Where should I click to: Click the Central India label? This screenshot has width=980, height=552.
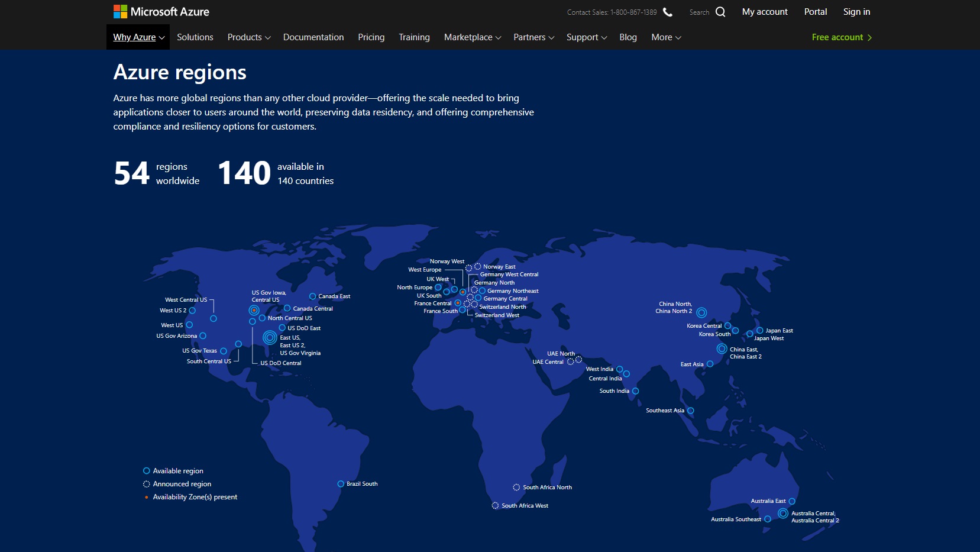pyautogui.click(x=605, y=379)
